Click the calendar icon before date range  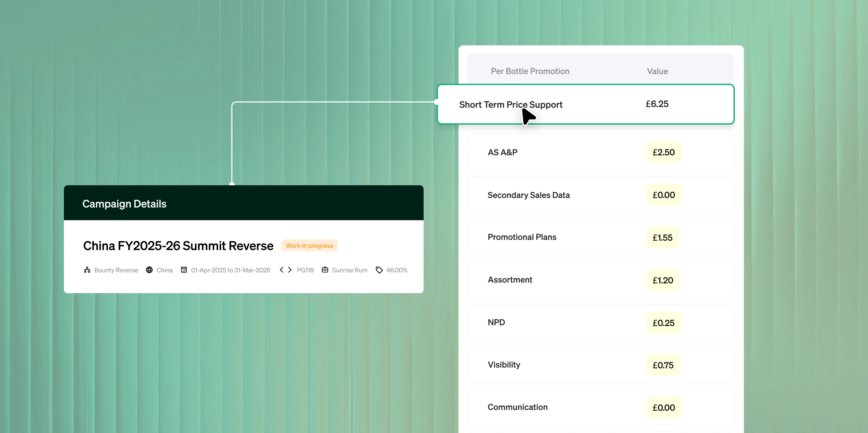tap(184, 270)
